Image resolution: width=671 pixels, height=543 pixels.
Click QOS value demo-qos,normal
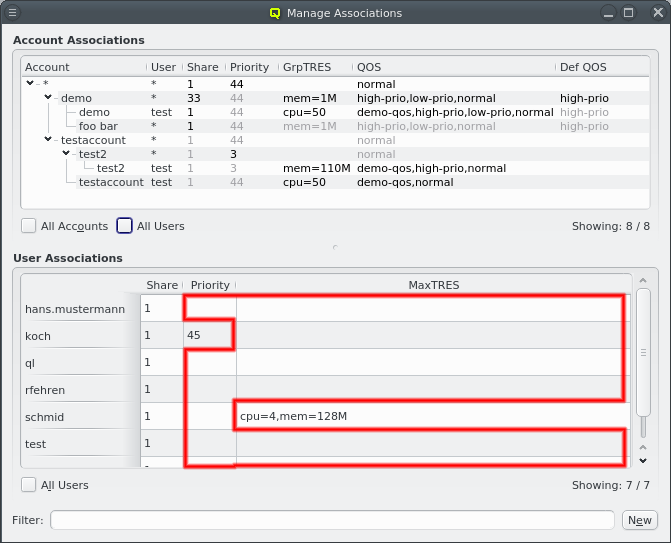pos(405,182)
